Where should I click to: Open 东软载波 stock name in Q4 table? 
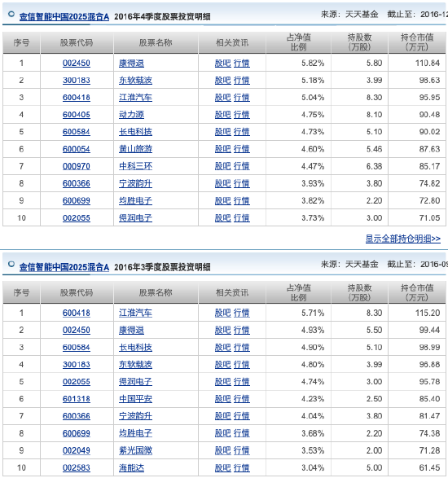[135, 80]
